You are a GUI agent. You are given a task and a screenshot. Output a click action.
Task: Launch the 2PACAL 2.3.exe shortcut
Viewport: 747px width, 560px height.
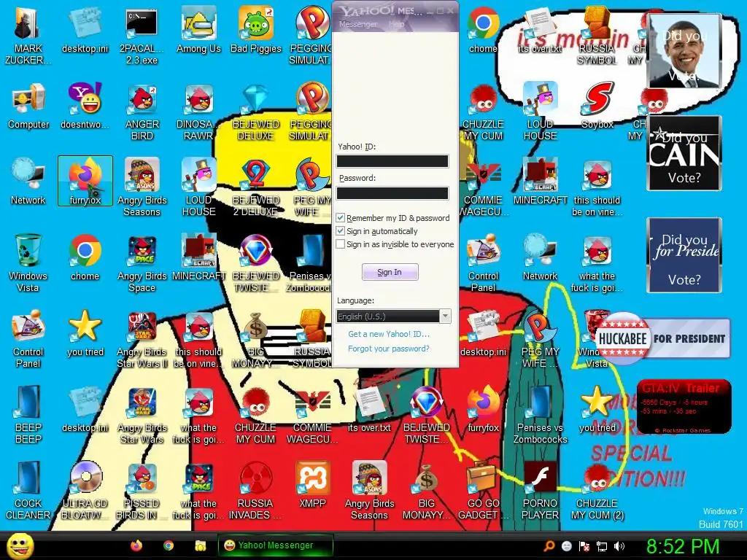(x=142, y=35)
